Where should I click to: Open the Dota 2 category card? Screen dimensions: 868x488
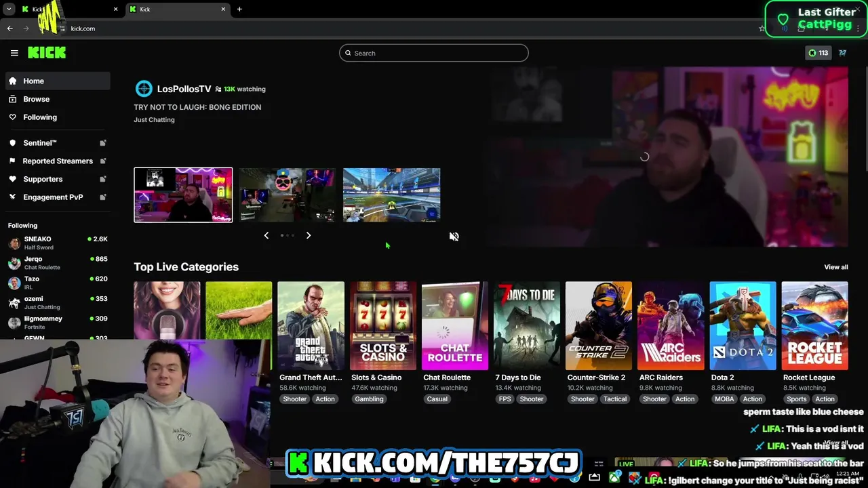click(743, 326)
